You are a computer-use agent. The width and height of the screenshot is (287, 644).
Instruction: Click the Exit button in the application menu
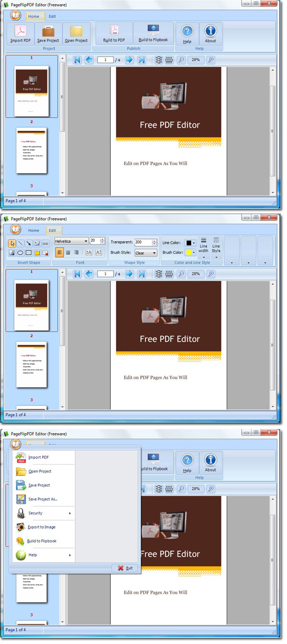coord(125,568)
